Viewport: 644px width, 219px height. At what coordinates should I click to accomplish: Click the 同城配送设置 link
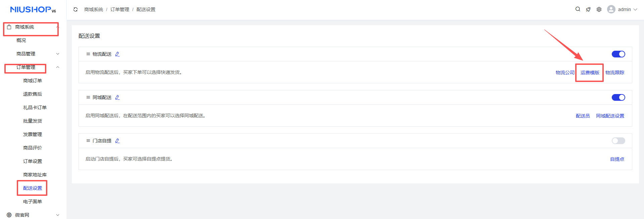tap(610, 116)
